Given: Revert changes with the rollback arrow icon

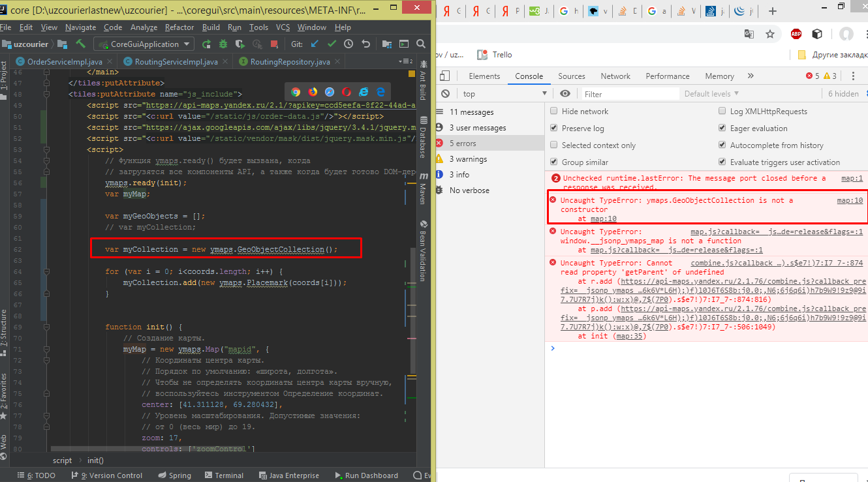Looking at the screenshot, I should pos(365,44).
